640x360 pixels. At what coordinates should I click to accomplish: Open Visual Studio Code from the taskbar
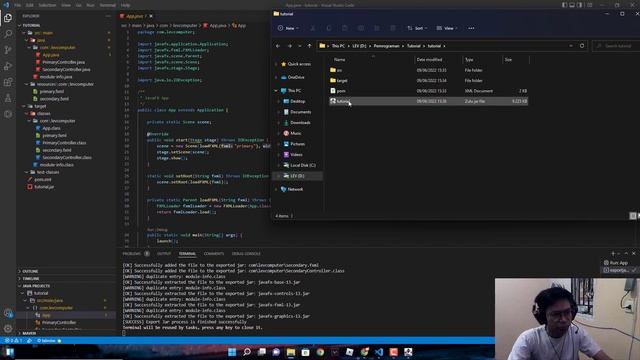tap(379, 352)
